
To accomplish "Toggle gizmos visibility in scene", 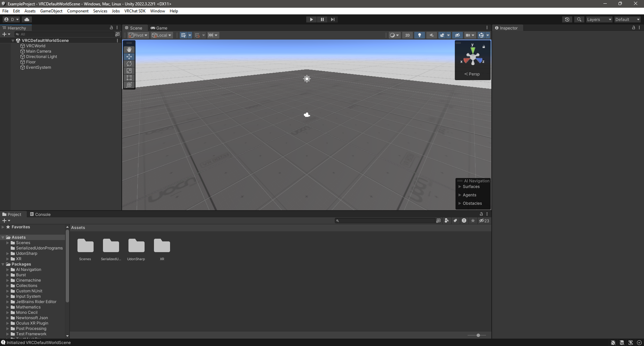I will tap(481, 35).
